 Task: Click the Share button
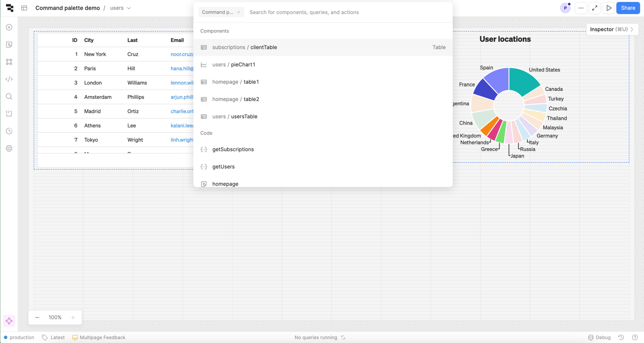pos(628,8)
